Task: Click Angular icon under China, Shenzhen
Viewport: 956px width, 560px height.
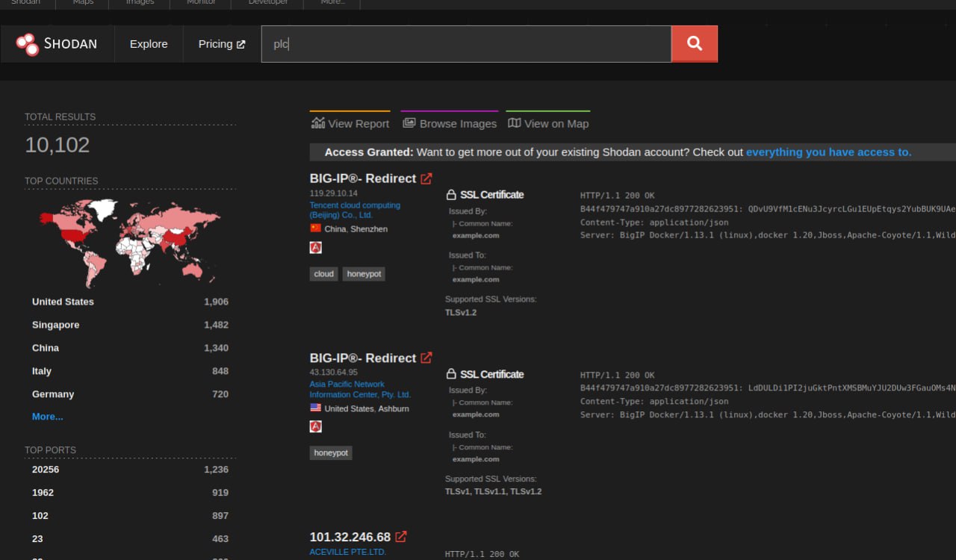Action: (x=316, y=247)
